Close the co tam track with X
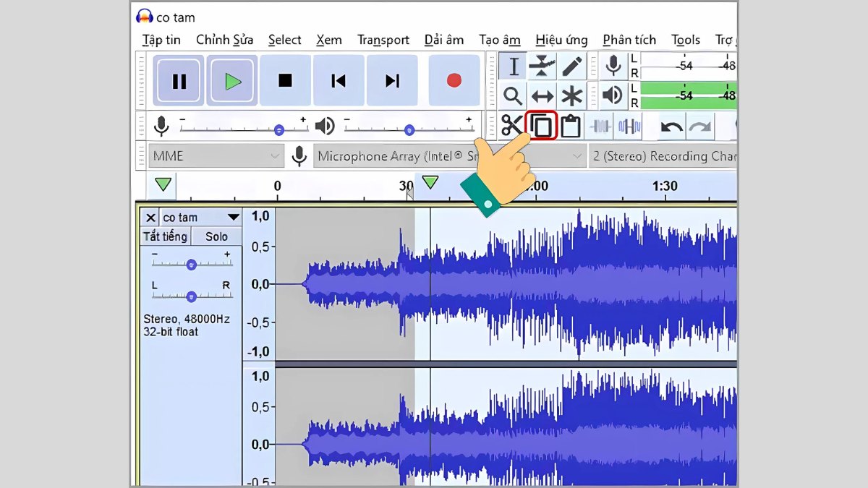Screen dimensions: 868x488 click(150, 218)
